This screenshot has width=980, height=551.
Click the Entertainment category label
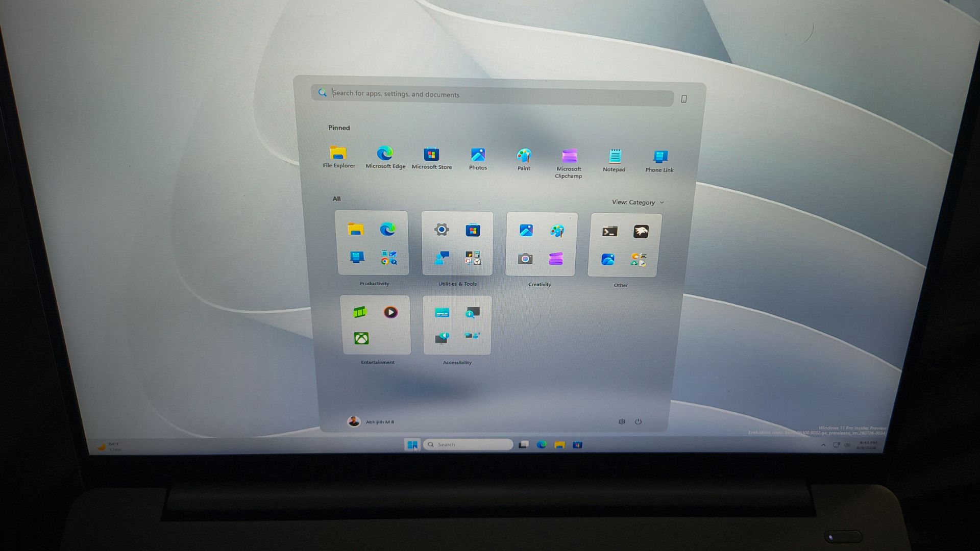pos(378,362)
